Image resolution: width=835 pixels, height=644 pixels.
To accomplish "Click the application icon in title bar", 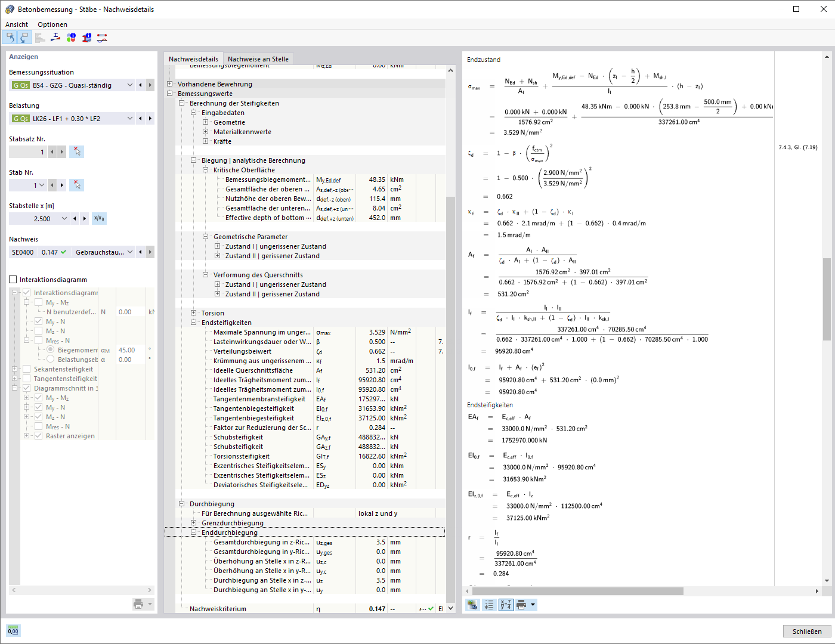I will tap(10, 9).
